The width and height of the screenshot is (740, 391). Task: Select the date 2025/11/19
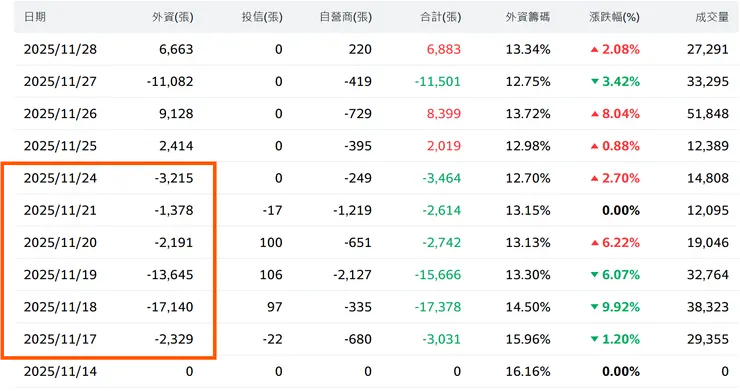[60, 274]
